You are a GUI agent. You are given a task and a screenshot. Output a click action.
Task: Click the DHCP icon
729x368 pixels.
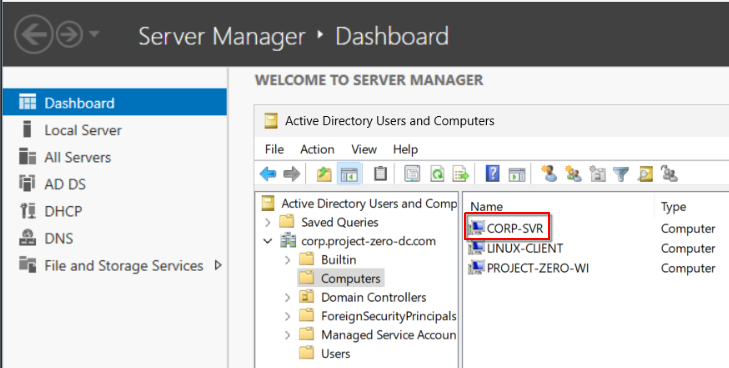[x=27, y=211]
